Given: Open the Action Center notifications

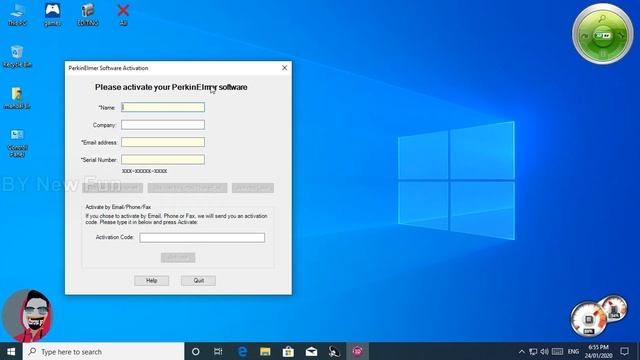Looking at the screenshot, I should coord(624,351).
